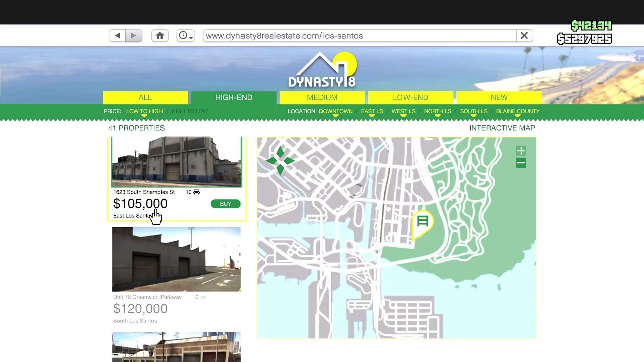Filter by SOUTH LS location
644x362 pixels.
(x=474, y=111)
